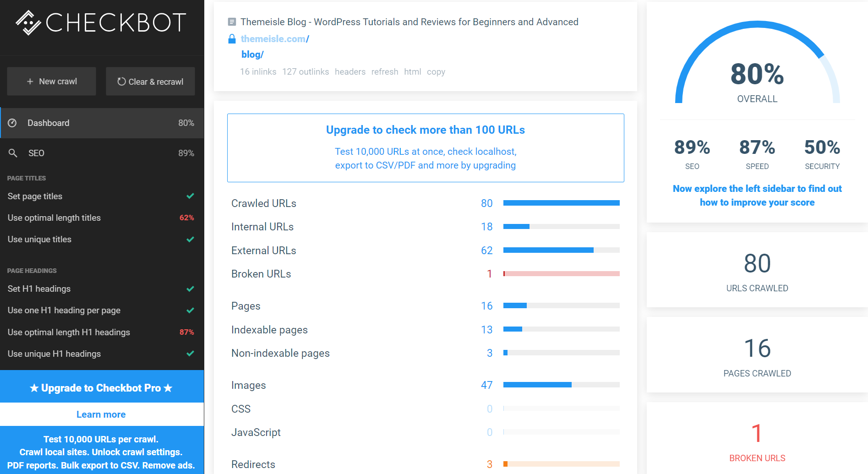Click the HTTPS lock icon next to themeisle.com
The height and width of the screenshot is (474, 868).
[232, 38]
